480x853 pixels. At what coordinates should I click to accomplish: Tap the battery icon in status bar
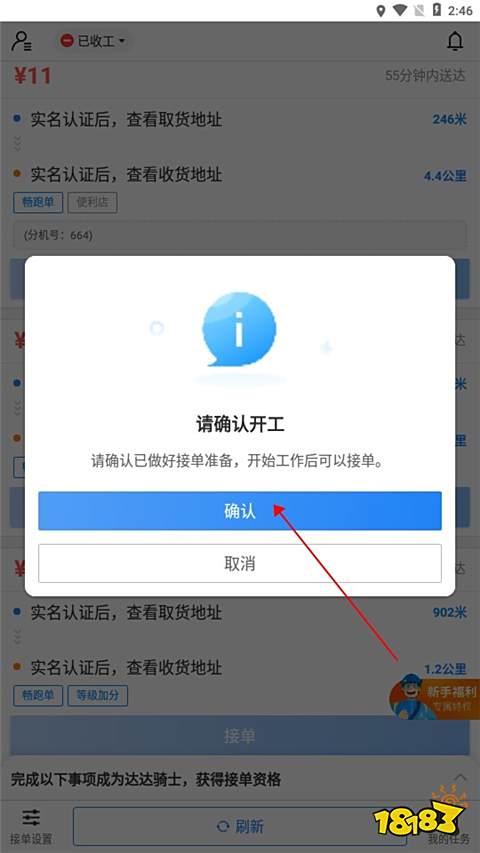pos(436,10)
